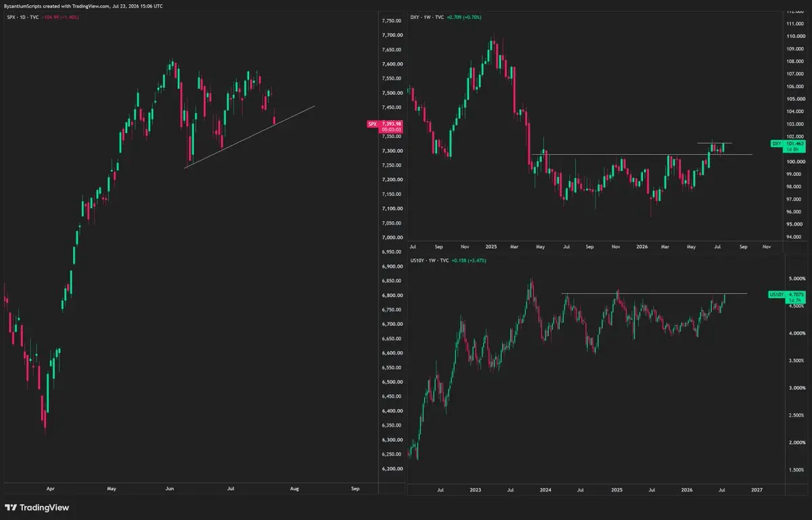Click the SPX countdown timer '05:03:03'
This screenshot has height=520, width=812.
(392, 129)
